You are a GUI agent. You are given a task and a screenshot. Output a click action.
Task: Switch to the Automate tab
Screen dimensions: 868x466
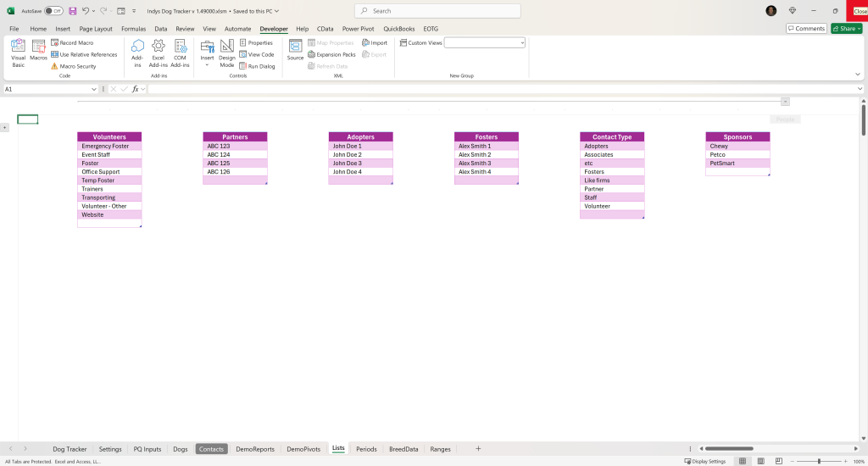click(x=237, y=29)
